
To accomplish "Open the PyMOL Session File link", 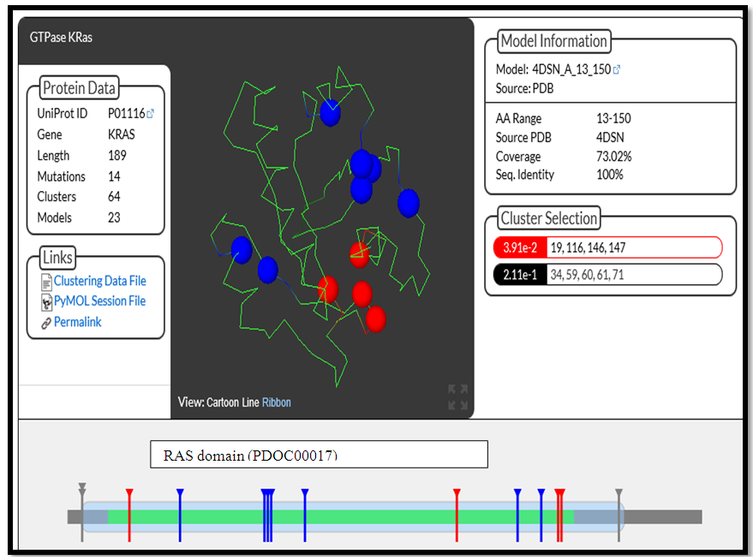I will [99, 301].
